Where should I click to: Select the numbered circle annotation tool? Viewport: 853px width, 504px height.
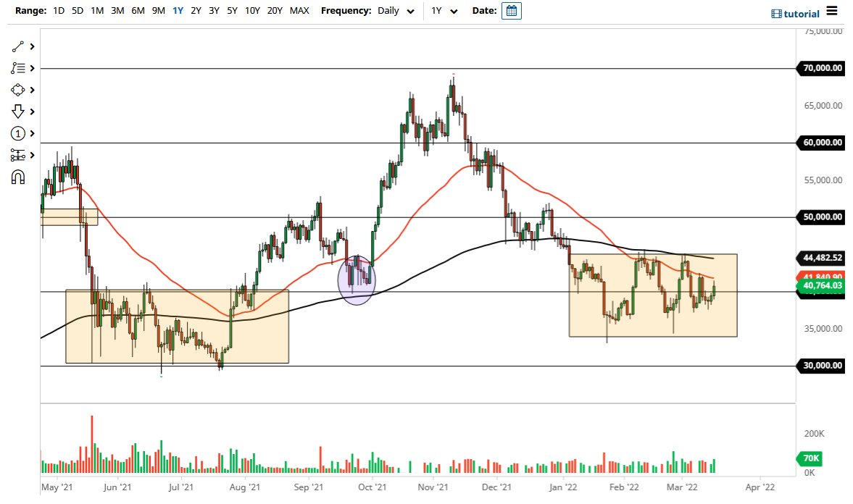(18, 133)
